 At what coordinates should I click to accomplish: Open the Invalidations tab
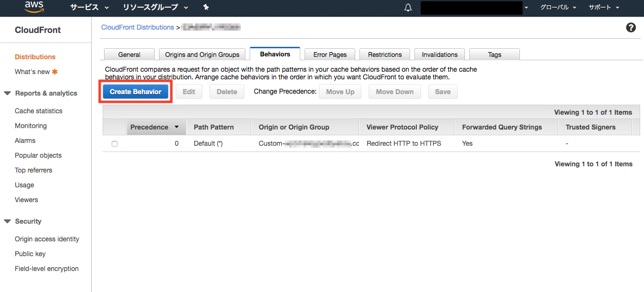click(440, 54)
